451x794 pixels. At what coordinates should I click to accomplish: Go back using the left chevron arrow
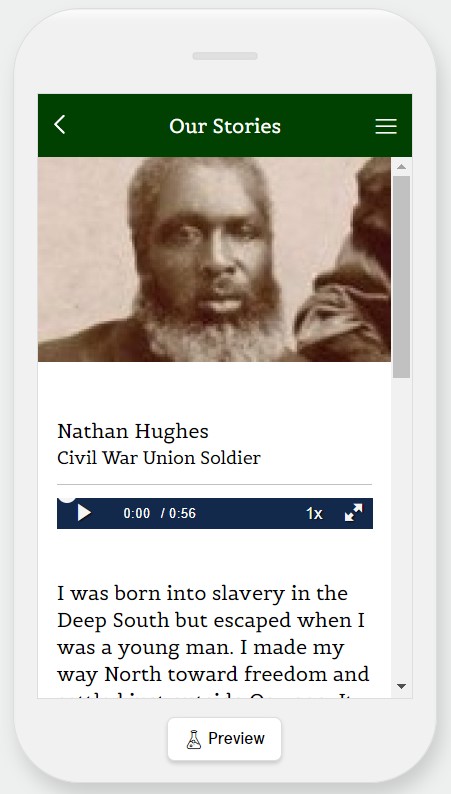60,125
